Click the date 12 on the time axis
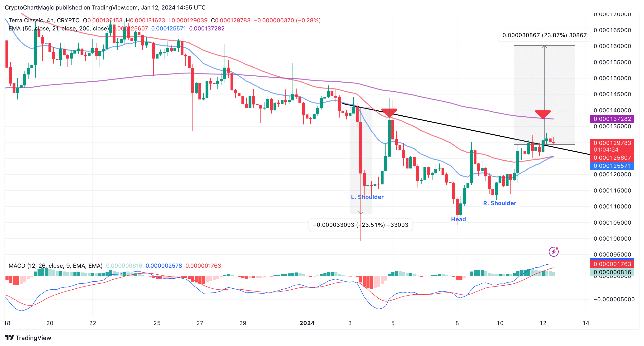This screenshot has height=346, width=644. click(x=543, y=323)
